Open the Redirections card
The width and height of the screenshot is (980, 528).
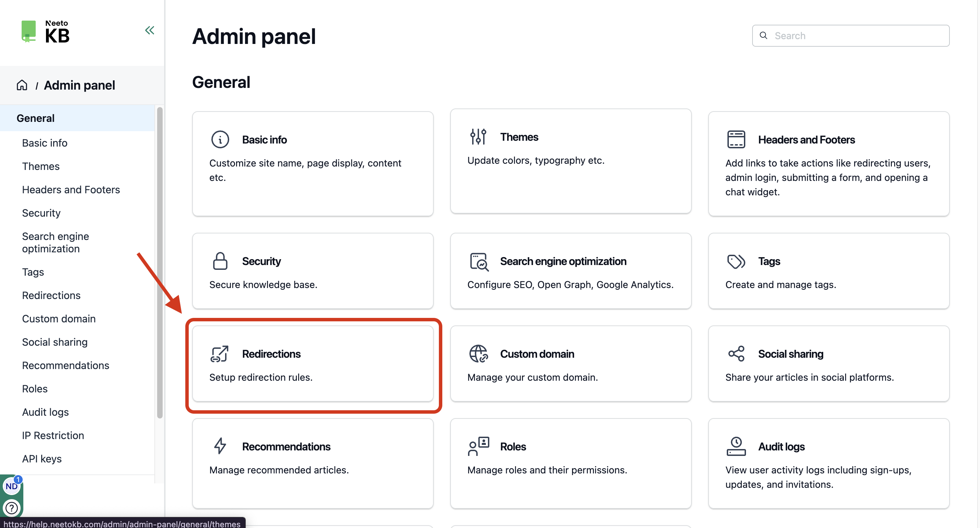[313, 364]
